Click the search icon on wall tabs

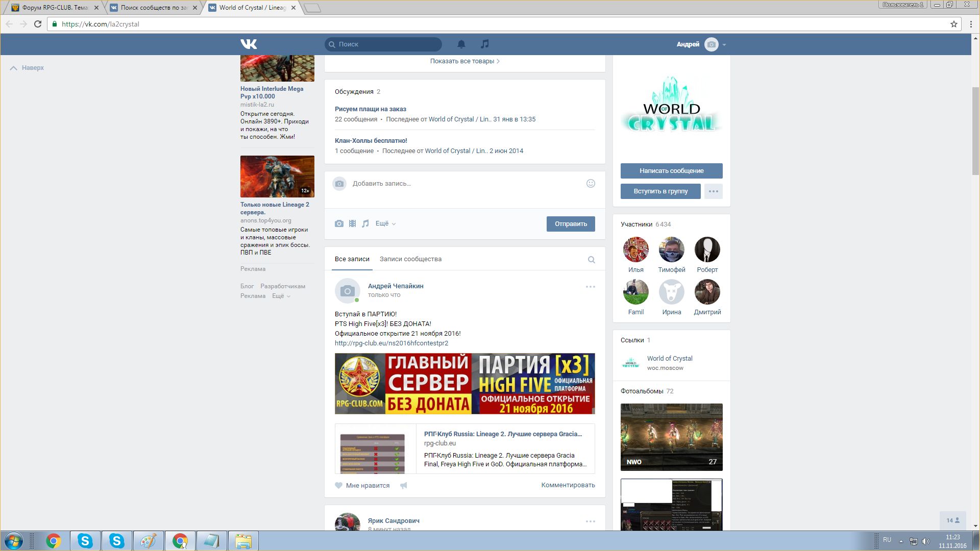[591, 260]
